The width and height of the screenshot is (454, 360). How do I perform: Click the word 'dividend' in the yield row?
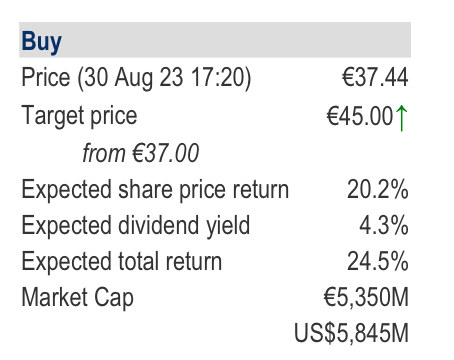click(159, 225)
